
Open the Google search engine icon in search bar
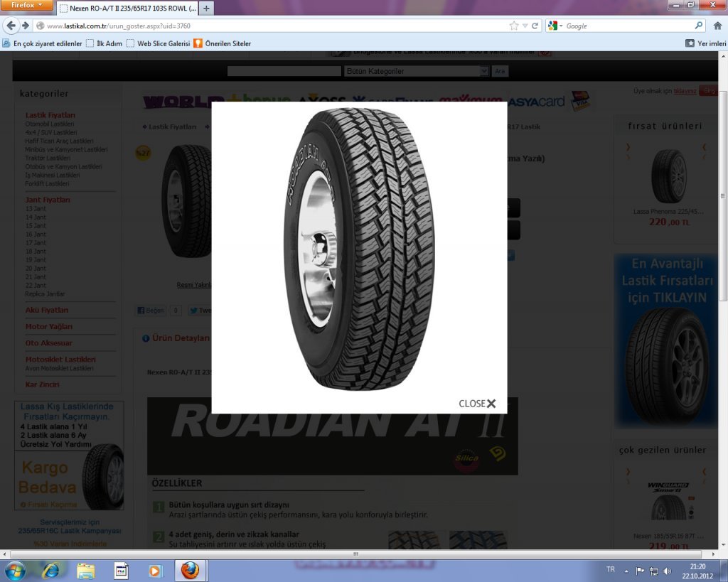point(552,26)
